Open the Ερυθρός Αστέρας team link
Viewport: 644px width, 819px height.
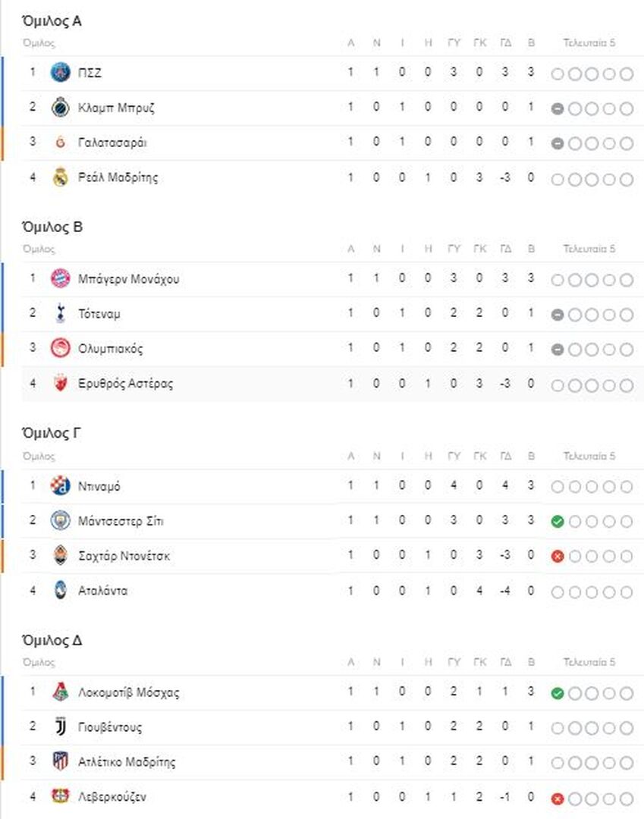pos(125,384)
